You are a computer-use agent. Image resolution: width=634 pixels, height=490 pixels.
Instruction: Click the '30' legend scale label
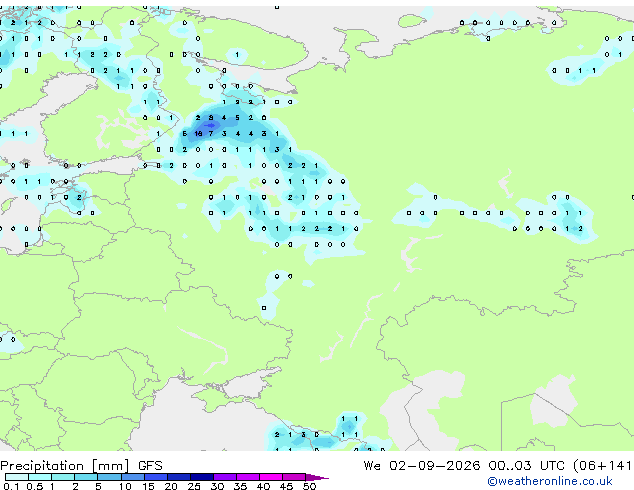[x=217, y=486]
